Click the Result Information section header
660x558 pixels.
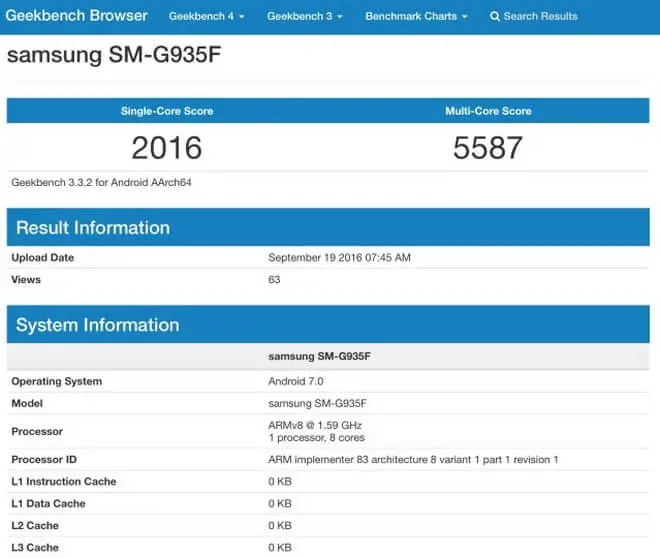328,227
